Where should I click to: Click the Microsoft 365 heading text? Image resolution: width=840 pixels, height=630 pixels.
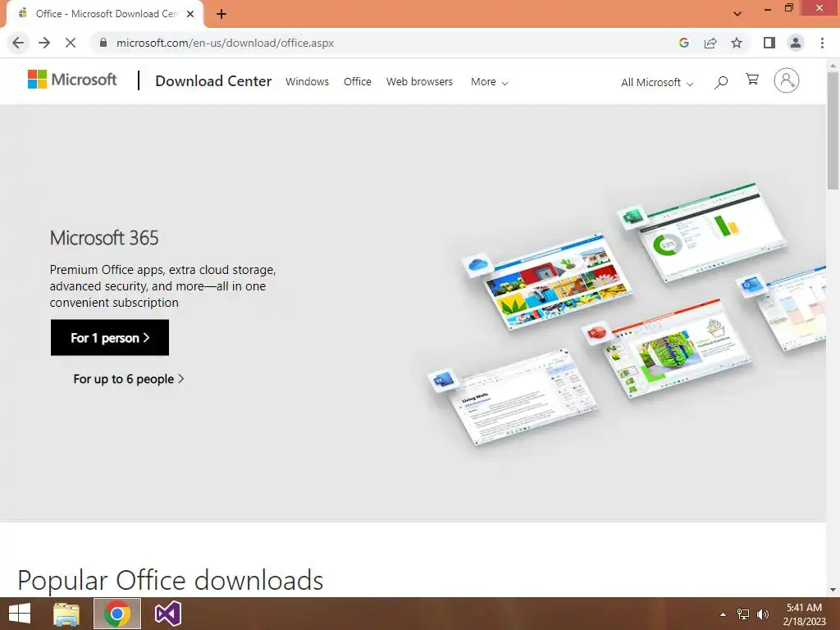click(x=104, y=238)
